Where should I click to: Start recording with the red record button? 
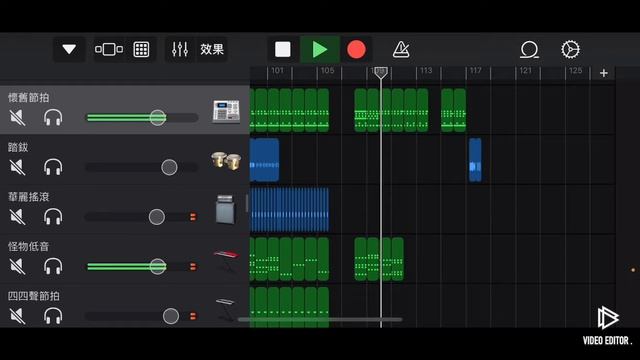pos(356,49)
